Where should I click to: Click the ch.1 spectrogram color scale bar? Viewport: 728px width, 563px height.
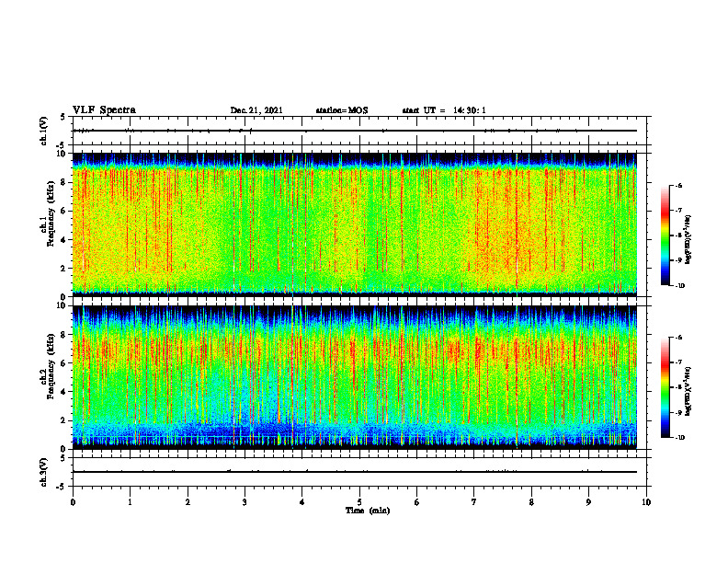tap(665, 236)
